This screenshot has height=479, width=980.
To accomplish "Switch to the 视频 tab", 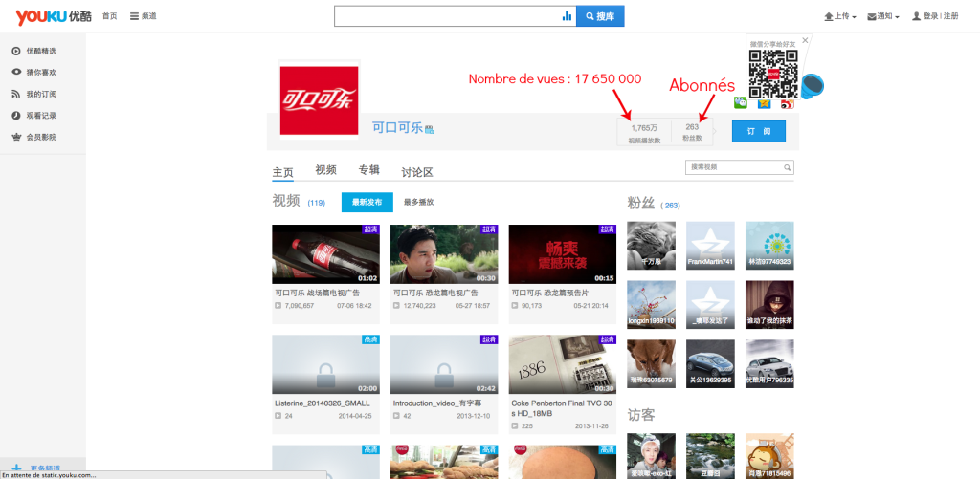I will 325,170.
